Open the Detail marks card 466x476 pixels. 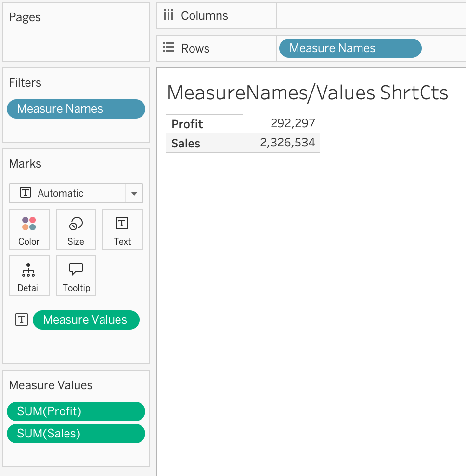[x=29, y=276]
